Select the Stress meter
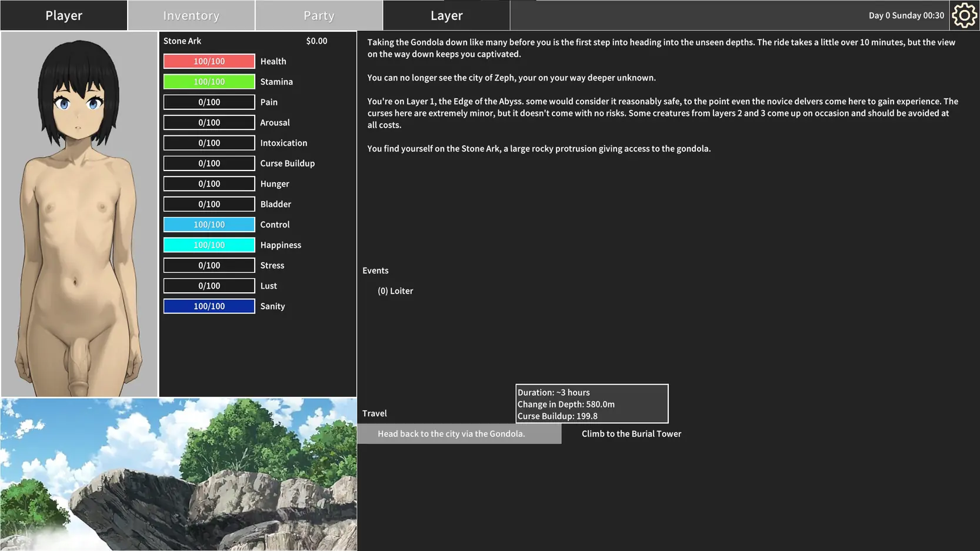Image resolution: width=980 pixels, height=551 pixels. coord(209,266)
